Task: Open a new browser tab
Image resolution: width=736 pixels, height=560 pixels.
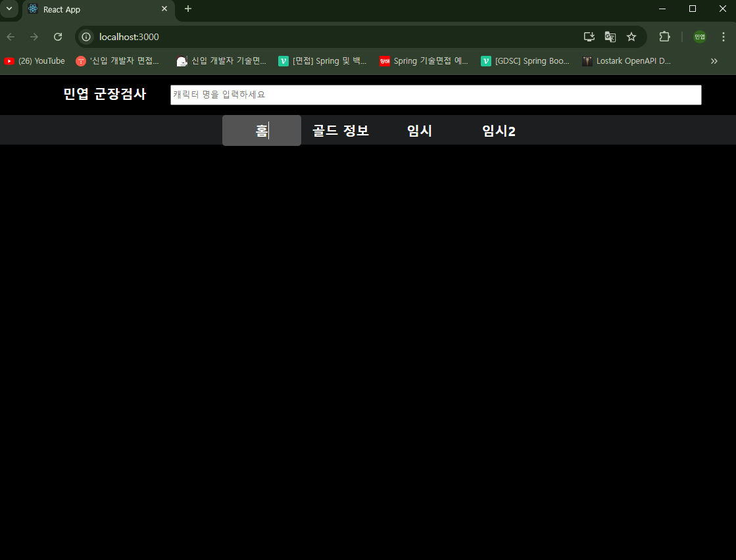Action: [x=187, y=9]
